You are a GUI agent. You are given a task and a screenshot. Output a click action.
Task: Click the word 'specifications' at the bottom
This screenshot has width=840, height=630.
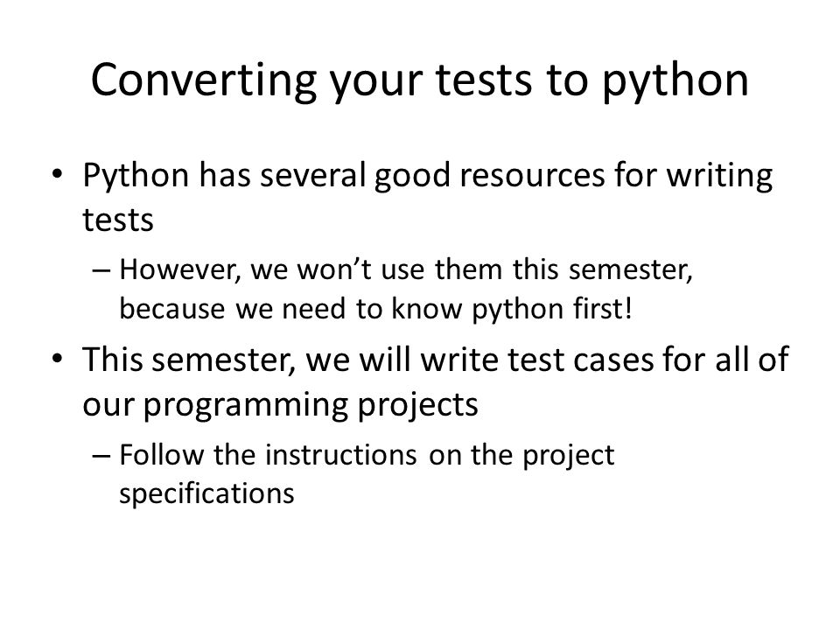point(206,493)
